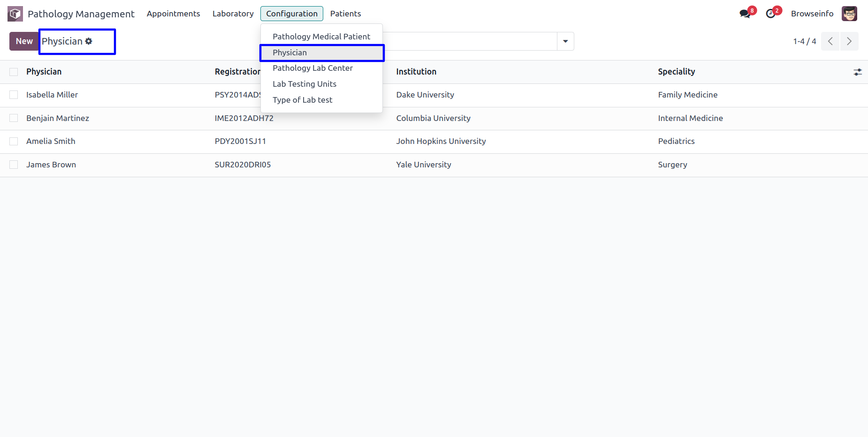Open the activities clock icon with badge 2
Viewport: 868px width, 437px height.
(770, 14)
